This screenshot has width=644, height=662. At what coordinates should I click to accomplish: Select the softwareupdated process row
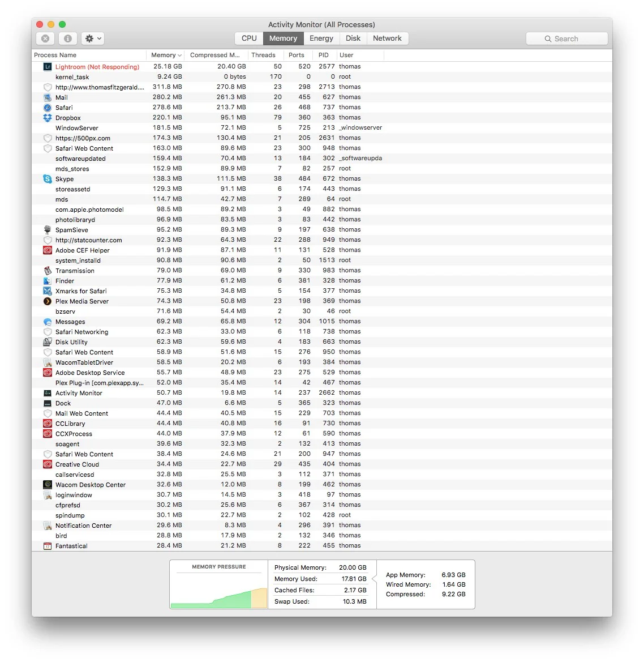point(322,159)
